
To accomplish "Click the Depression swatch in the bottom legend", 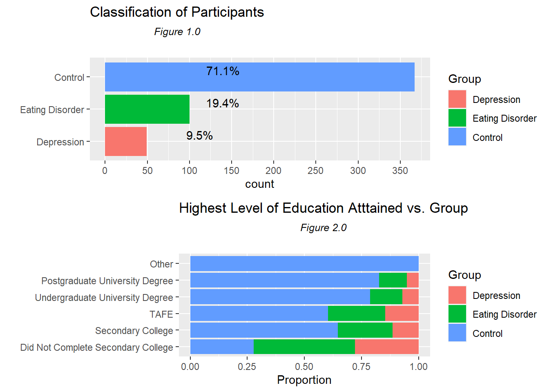I will click(x=457, y=295).
